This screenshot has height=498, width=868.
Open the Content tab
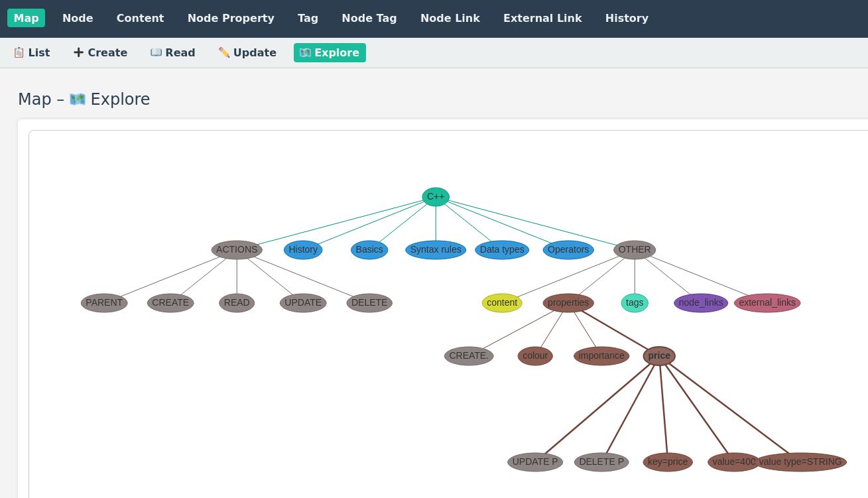click(140, 18)
